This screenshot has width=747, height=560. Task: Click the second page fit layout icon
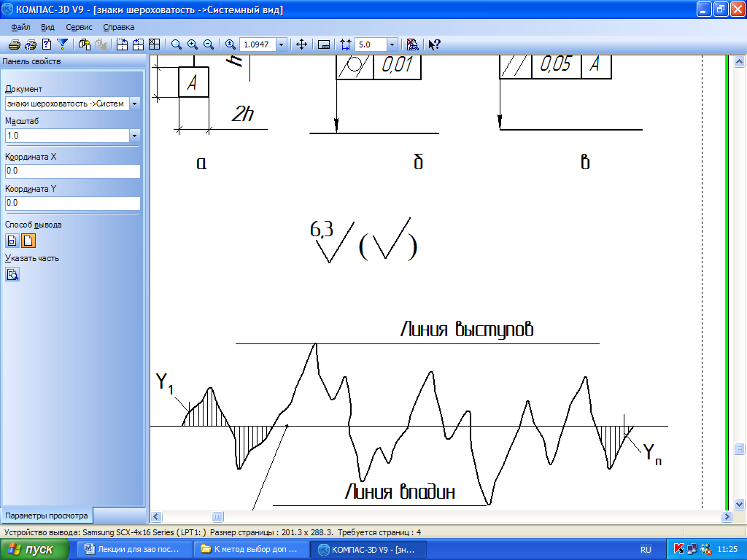click(x=138, y=44)
